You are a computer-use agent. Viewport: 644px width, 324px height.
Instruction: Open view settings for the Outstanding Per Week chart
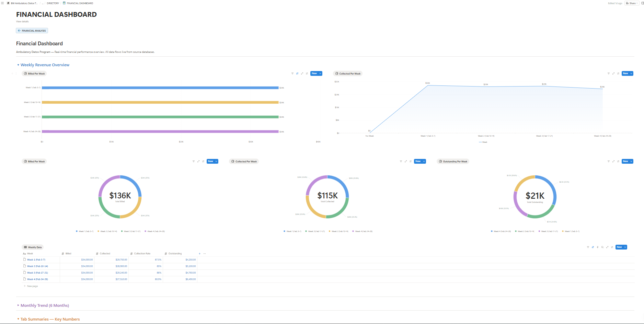(618, 161)
